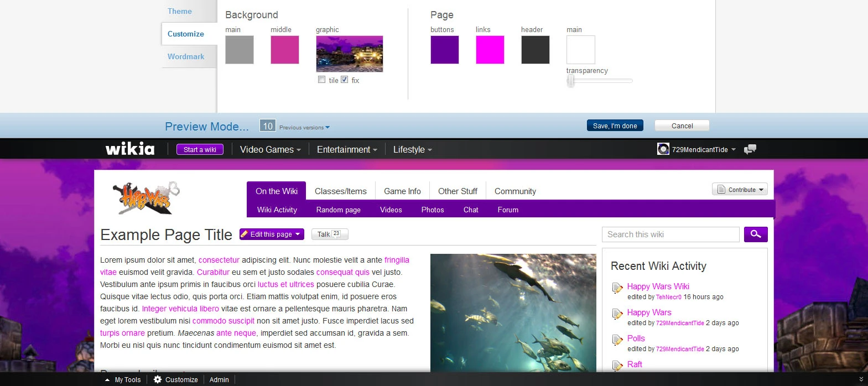Viewport: 868px width, 386px height.
Task: Open the Edit this page dropdown arrow
Action: [x=298, y=234]
